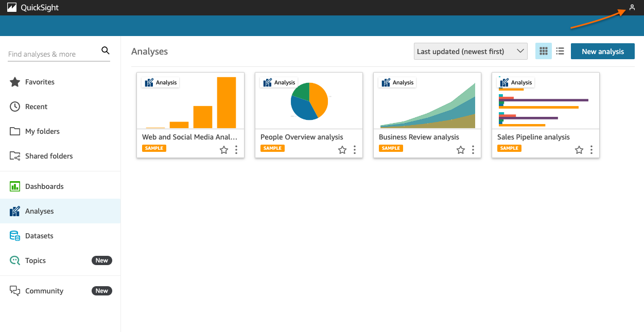
Task: Open the bar chart thumbnail of Web analysis
Action: click(190, 101)
